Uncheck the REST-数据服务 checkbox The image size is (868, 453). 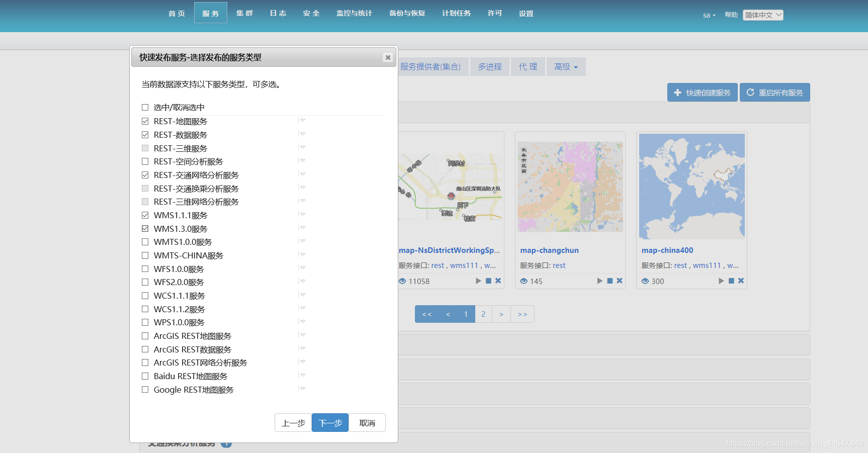pyautogui.click(x=145, y=135)
